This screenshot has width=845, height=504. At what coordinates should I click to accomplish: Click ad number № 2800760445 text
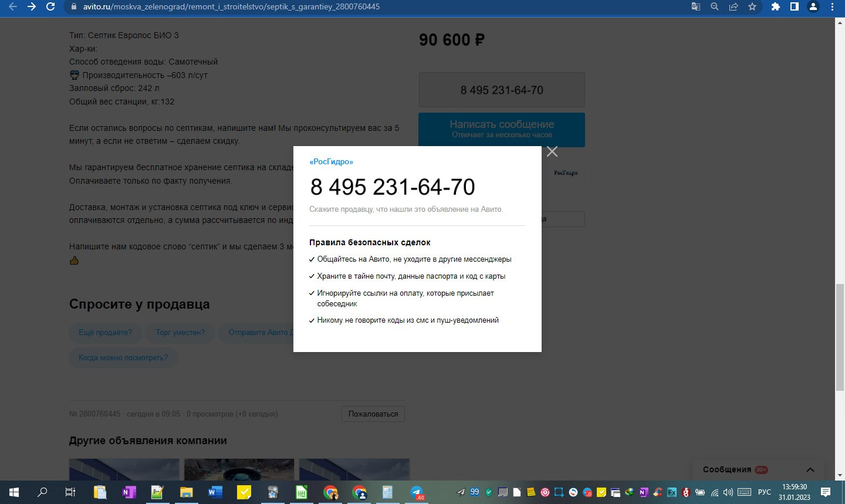94,414
